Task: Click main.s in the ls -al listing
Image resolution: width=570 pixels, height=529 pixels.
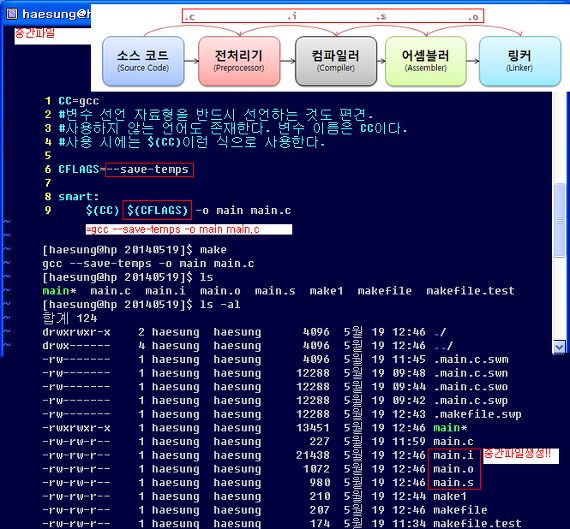Action: point(453,483)
